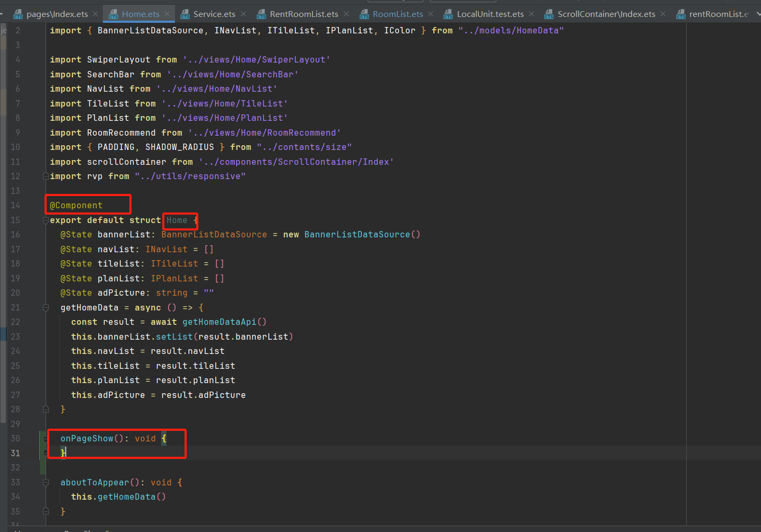This screenshot has height=532, width=761.
Task: Click the getHomeDataApi function call
Action: 219,322
